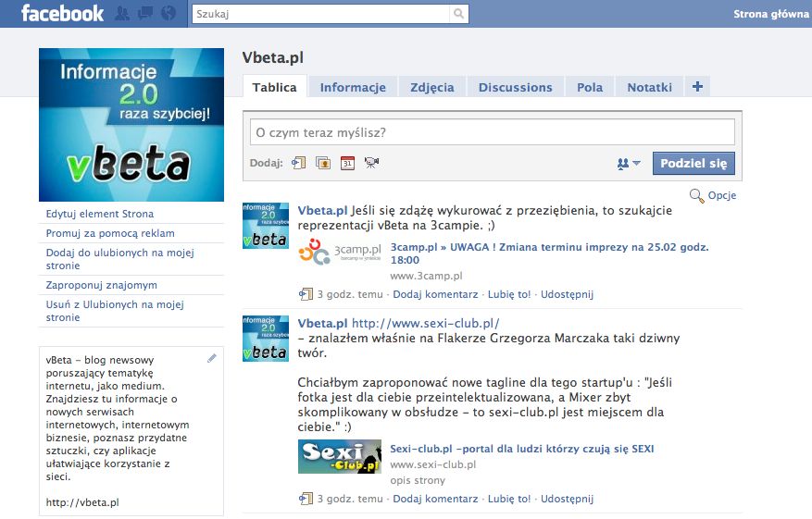Open the Pola tab
Screen dimensions: 812x519
click(590, 87)
